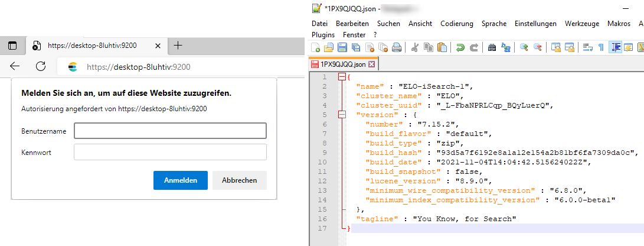Viewport: 644px width, 246px height.
Task: Toggle show all characters pilcrow icon
Action: click(601, 48)
